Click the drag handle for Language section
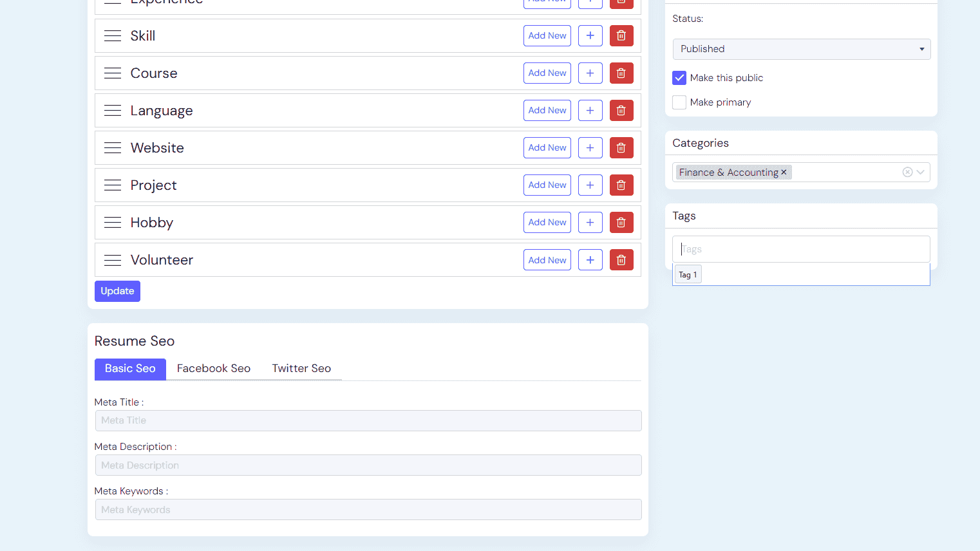This screenshot has width=980, height=551. [113, 111]
